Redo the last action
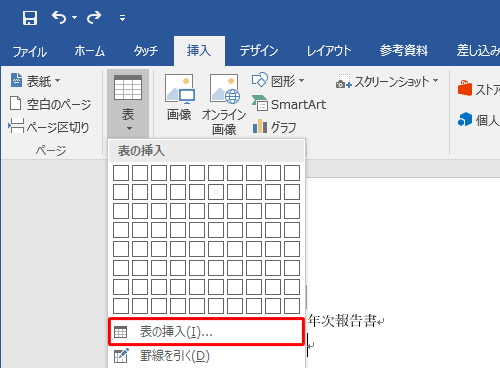Image resolution: width=500 pixels, height=368 pixels. [x=94, y=17]
